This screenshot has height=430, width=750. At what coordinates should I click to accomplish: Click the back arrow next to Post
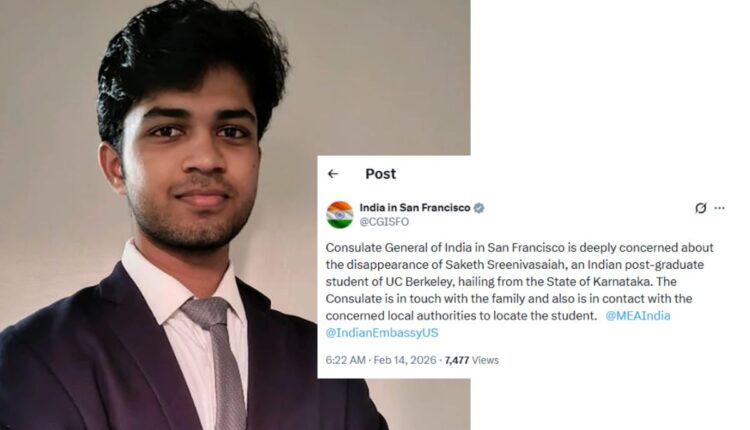click(333, 174)
